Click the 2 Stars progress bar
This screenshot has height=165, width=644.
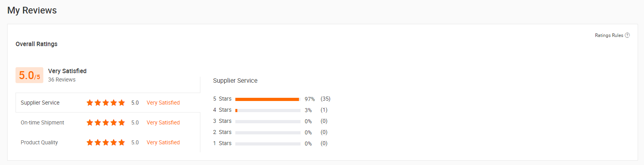[268, 132]
